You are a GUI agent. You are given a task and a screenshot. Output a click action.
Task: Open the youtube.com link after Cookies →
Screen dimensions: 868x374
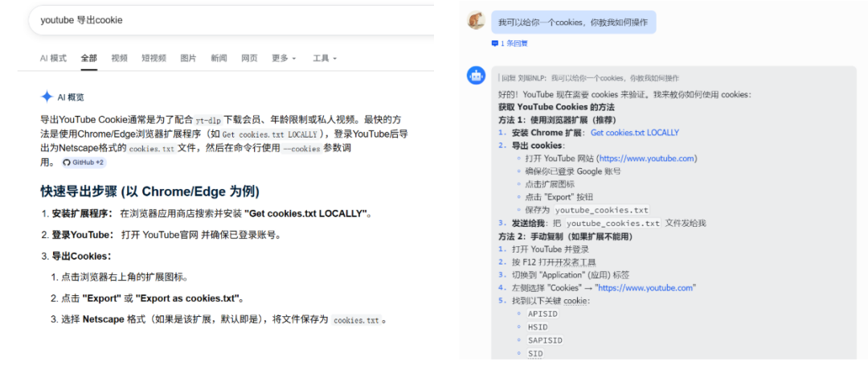pyautogui.click(x=645, y=288)
